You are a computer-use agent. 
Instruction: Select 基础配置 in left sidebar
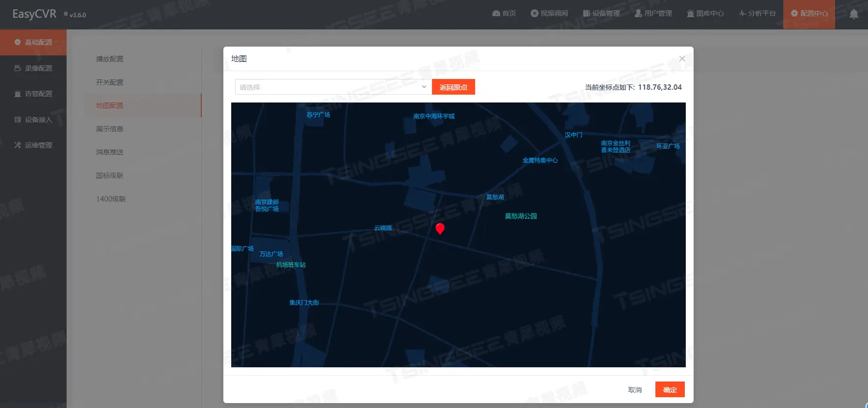33,42
